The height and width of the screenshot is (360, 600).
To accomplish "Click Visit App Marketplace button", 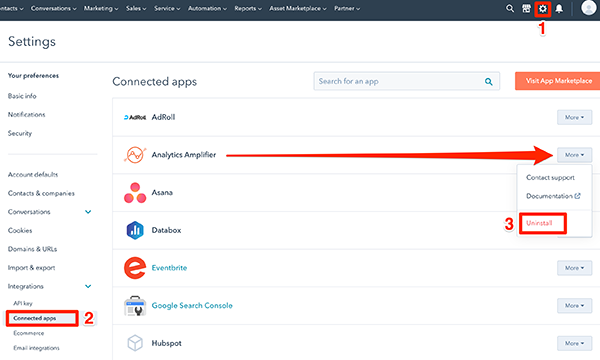I will click(558, 81).
